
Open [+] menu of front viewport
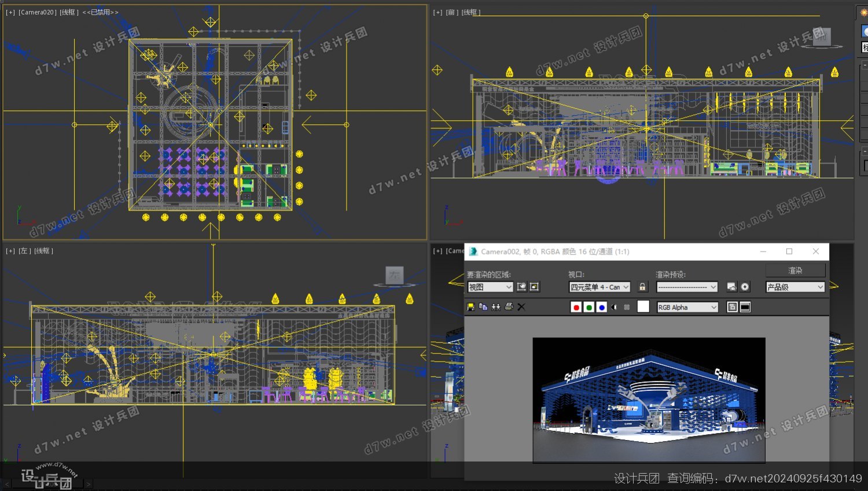pos(438,12)
